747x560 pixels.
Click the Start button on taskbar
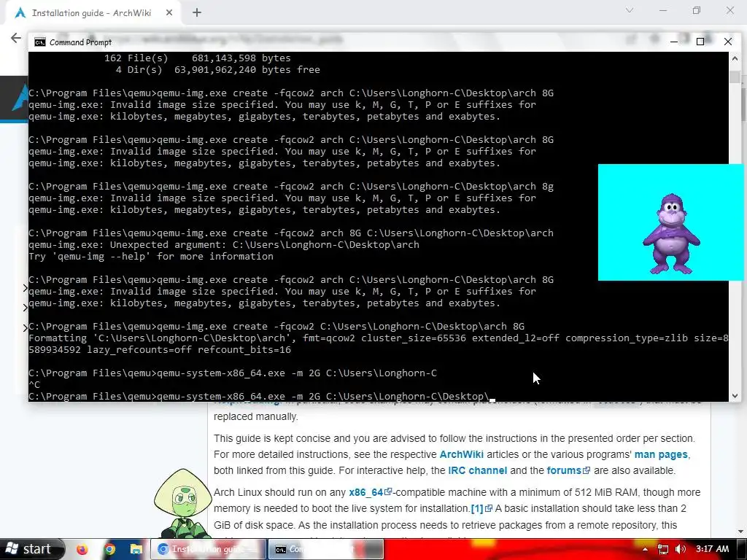click(31, 549)
